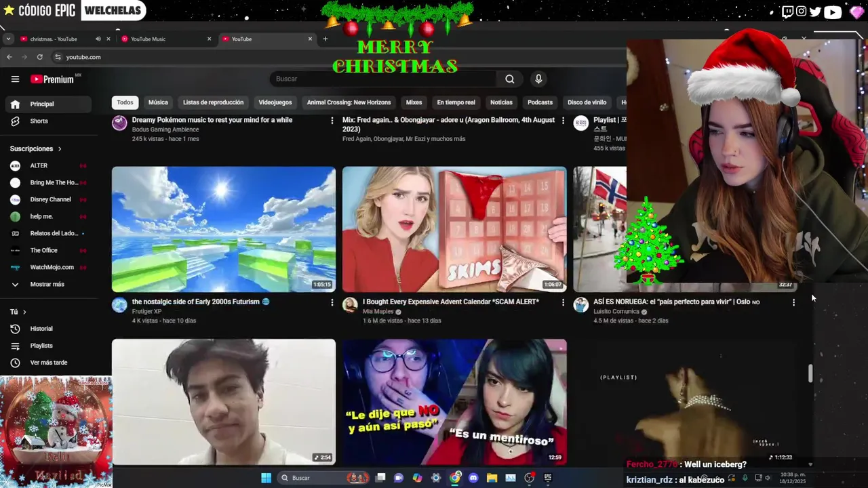The height and width of the screenshot is (488, 868).
Task: Open the YouTube hamburger guide menu
Action: pyautogui.click(x=15, y=79)
